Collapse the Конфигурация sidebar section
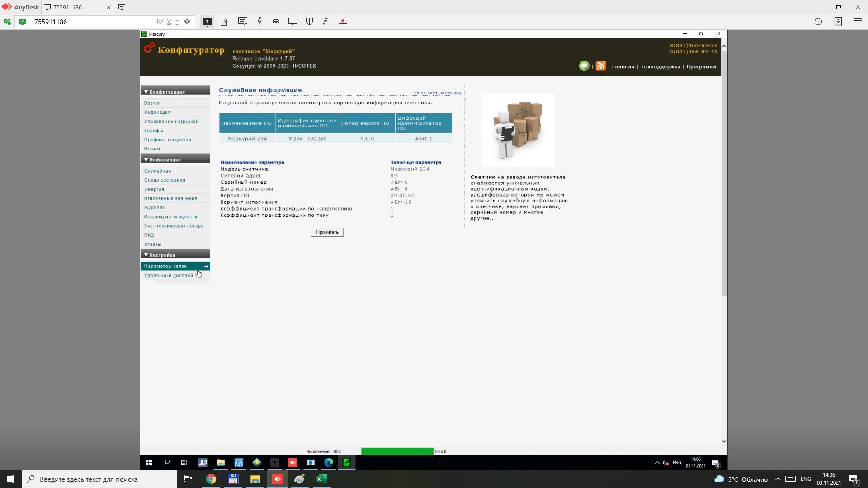Image resolution: width=868 pixels, height=488 pixels. click(x=175, y=92)
